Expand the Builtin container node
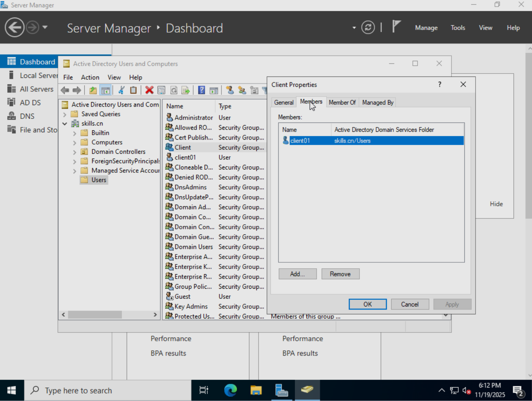 tap(74, 133)
